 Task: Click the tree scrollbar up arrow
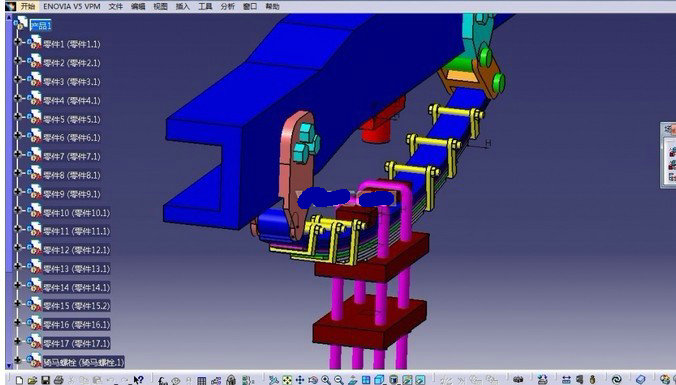(x=9, y=17)
